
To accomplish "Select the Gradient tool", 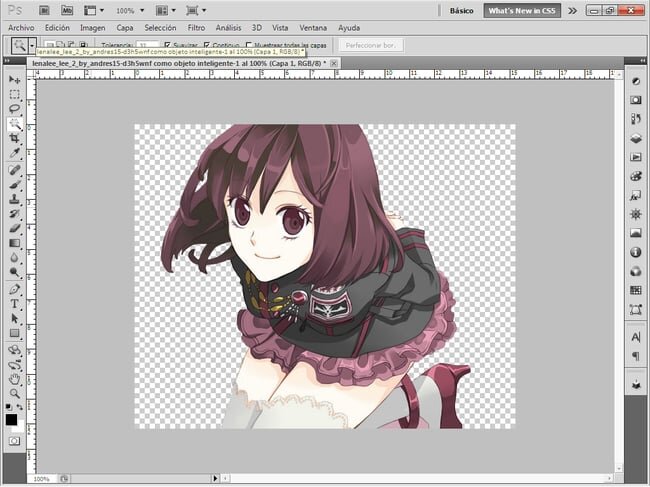I will pos(15,243).
